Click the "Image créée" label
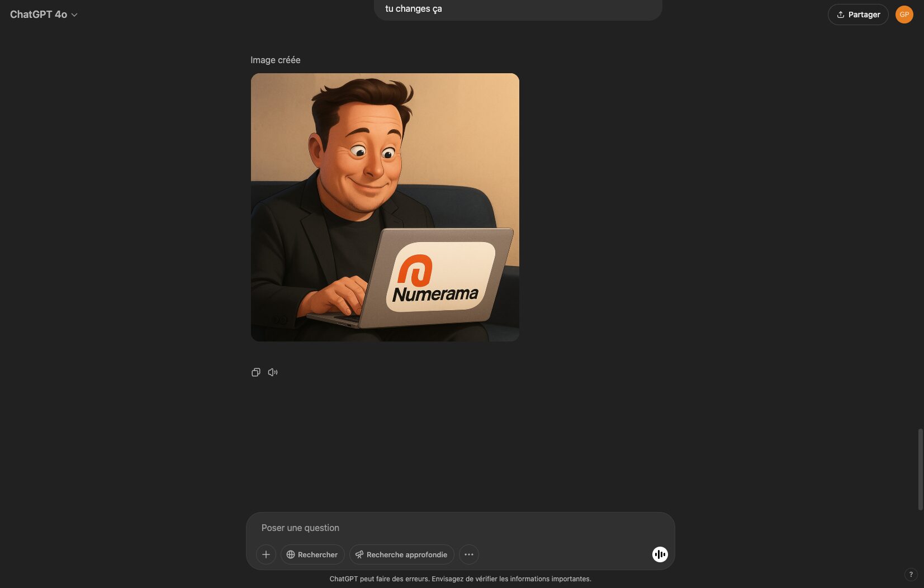924x588 pixels. point(275,60)
